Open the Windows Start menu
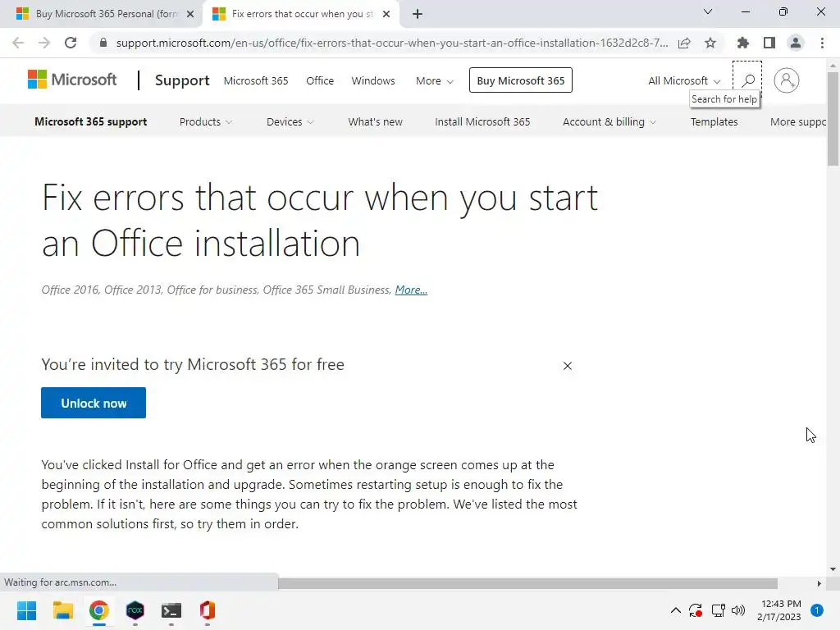This screenshot has height=630, width=840. click(x=26, y=610)
